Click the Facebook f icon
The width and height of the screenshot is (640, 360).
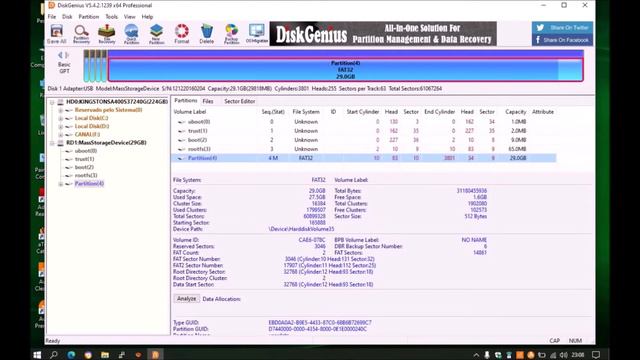coord(538,40)
